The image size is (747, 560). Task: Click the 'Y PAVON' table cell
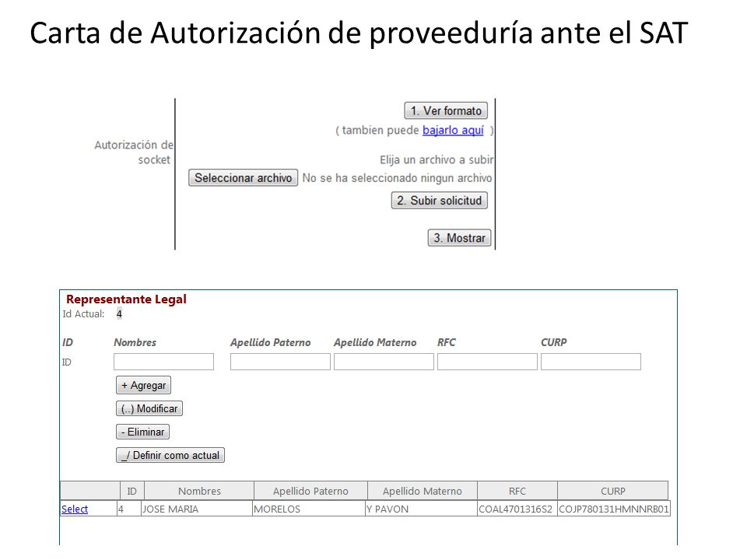[421, 509]
